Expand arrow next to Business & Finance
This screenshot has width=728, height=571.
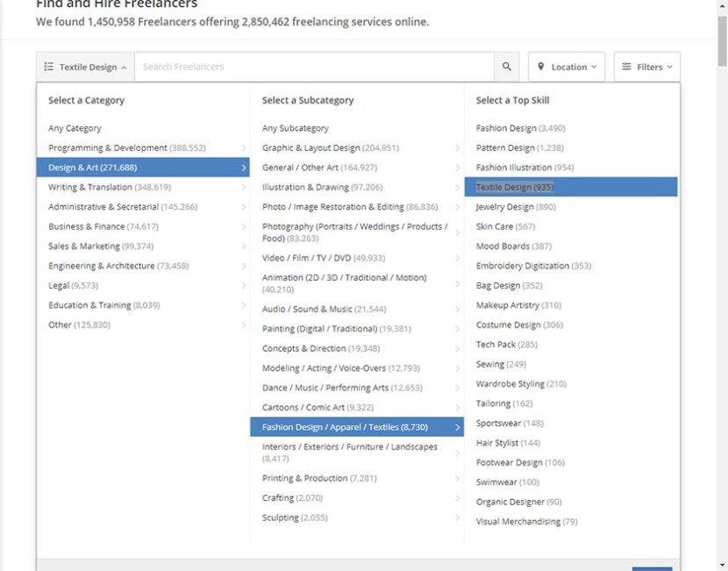click(x=243, y=226)
